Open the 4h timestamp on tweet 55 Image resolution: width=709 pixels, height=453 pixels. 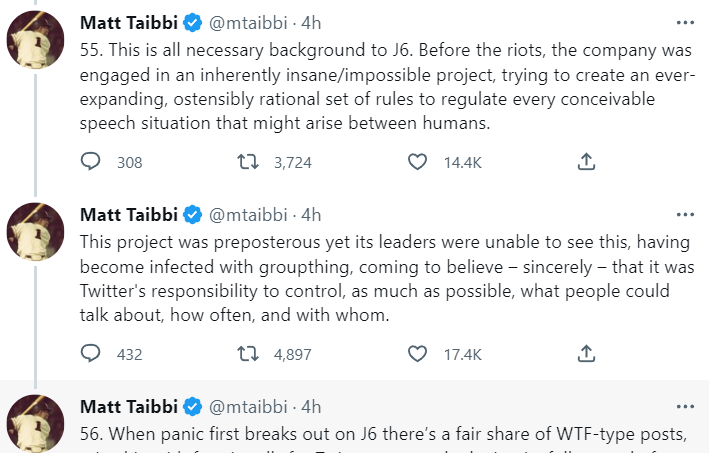[x=311, y=23]
